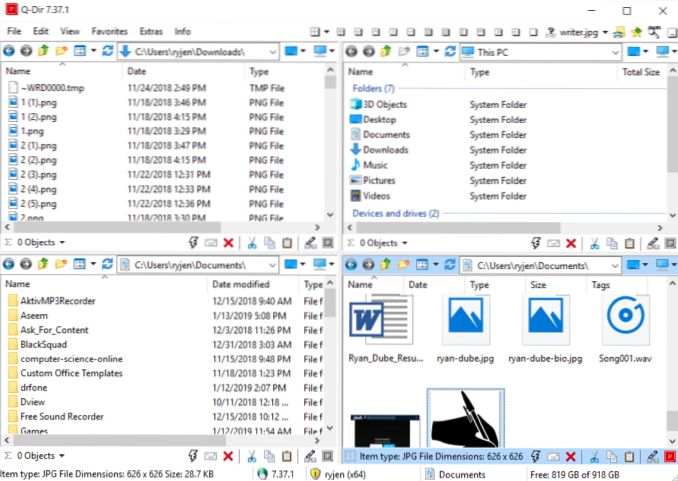Open the Music system folder icon

pyautogui.click(x=355, y=165)
